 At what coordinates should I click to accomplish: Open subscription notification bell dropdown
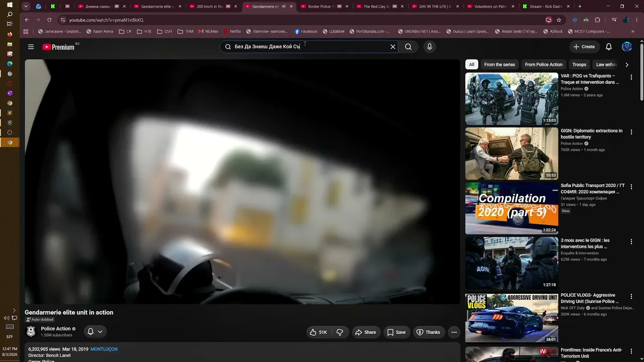[x=95, y=332]
